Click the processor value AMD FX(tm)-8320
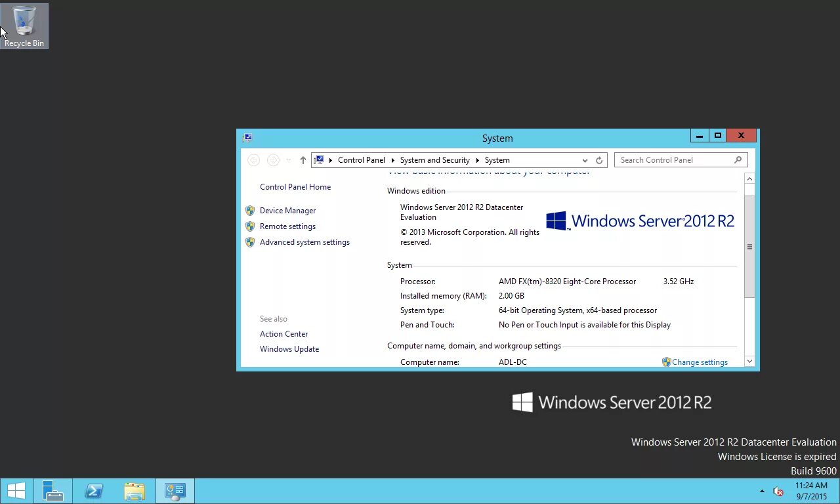Image resolution: width=840 pixels, height=504 pixels. (x=567, y=282)
